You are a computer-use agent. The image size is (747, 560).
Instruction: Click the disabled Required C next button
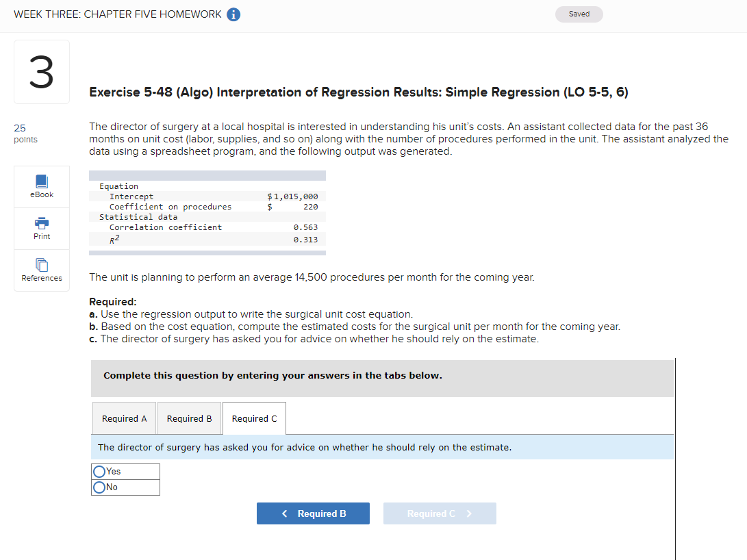click(440, 513)
